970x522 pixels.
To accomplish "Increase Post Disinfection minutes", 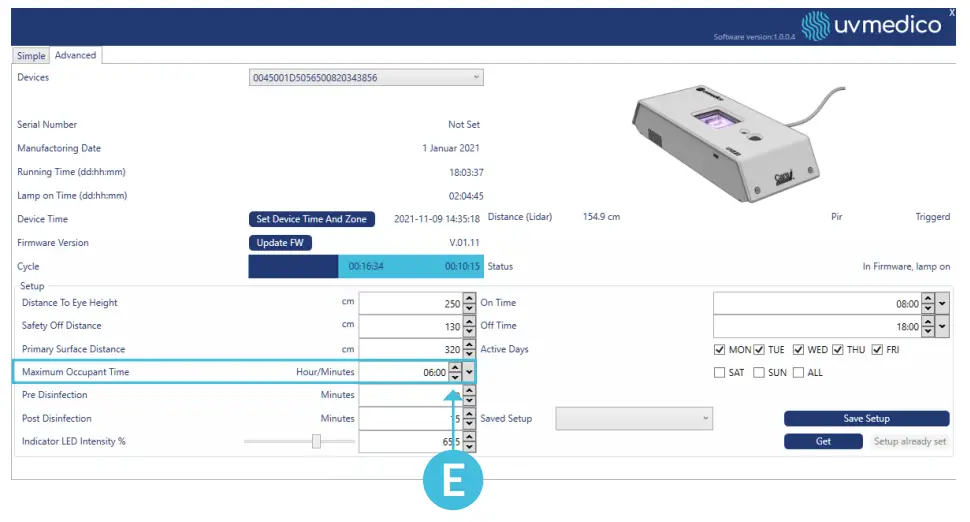I will click(469, 413).
